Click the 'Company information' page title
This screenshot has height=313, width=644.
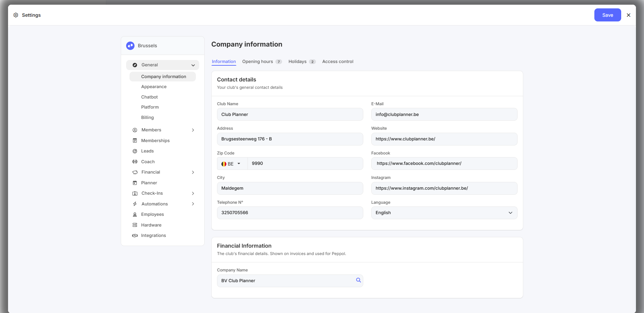tap(247, 44)
